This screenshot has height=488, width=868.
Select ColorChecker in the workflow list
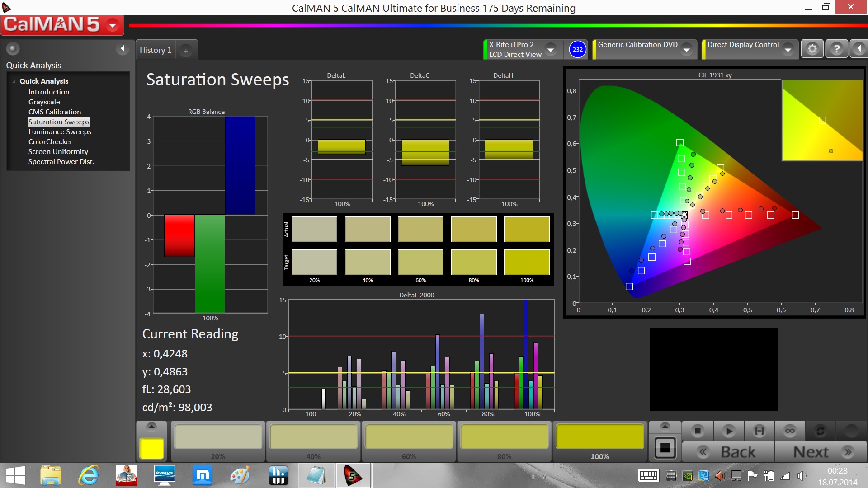[x=50, y=141]
